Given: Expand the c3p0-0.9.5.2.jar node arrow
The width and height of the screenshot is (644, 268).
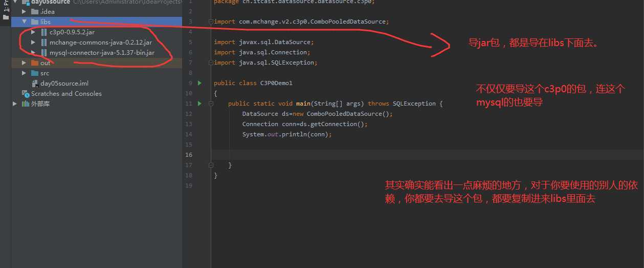Looking at the screenshot, I should [x=33, y=32].
